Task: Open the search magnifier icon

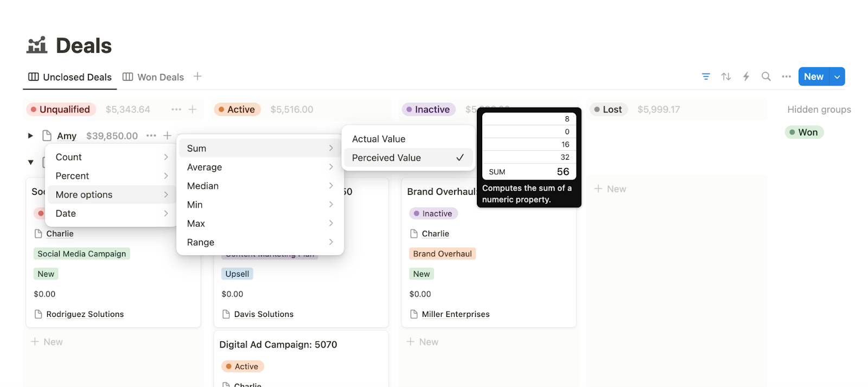Action: (x=766, y=77)
